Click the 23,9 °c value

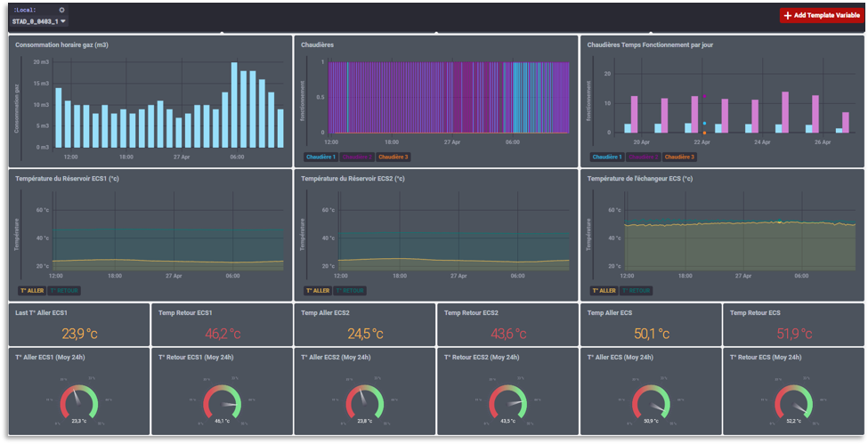click(x=79, y=334)
